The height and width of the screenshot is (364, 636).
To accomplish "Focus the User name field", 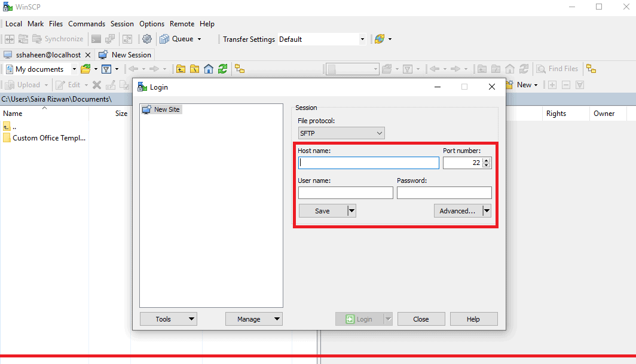I will point(345,192).
